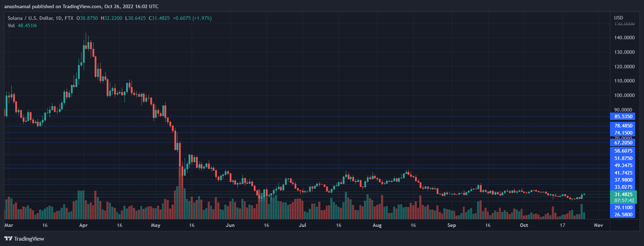Click the published on TradingView.com header text
The height and width of the screenshot is (246, 644).
click(81, 6)
